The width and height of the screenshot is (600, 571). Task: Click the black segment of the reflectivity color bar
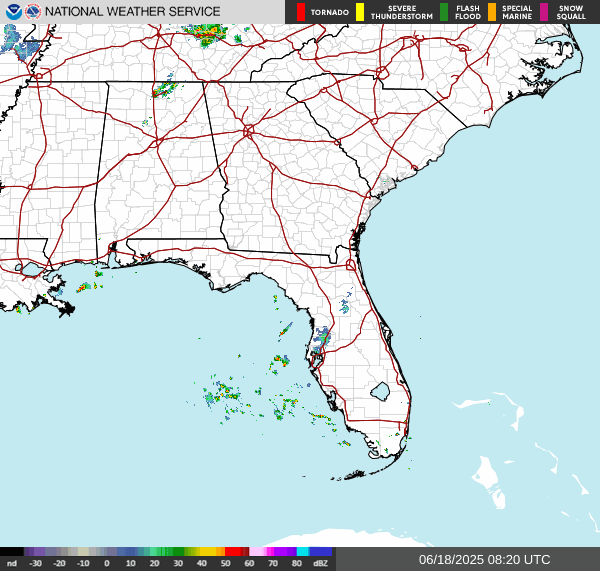tap(12, 551)
